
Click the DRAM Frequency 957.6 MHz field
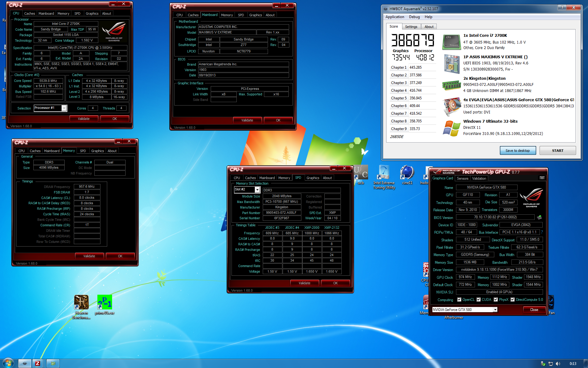pyautogui.click(x=87, y=186)
